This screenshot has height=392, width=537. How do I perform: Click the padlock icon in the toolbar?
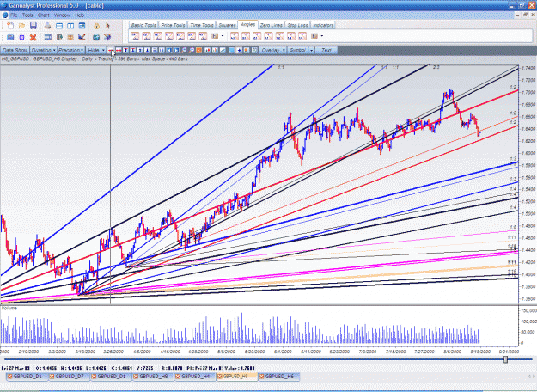click(96, 26)
